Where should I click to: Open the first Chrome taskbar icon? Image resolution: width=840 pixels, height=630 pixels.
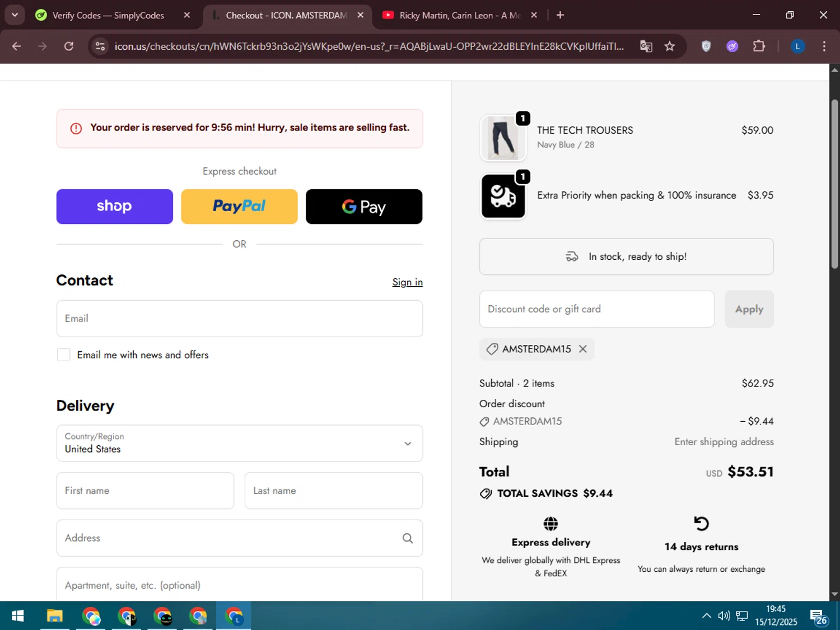tap(91, 616)
